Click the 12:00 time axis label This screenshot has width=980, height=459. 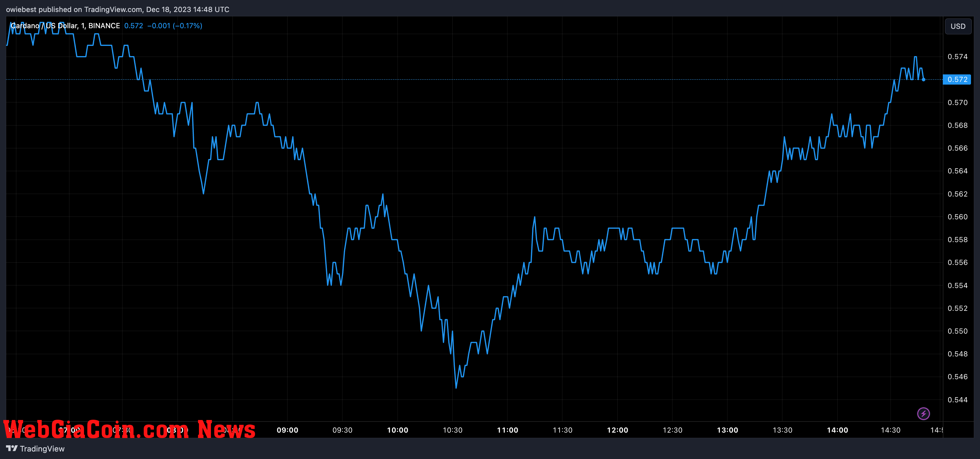coord(618,430)
